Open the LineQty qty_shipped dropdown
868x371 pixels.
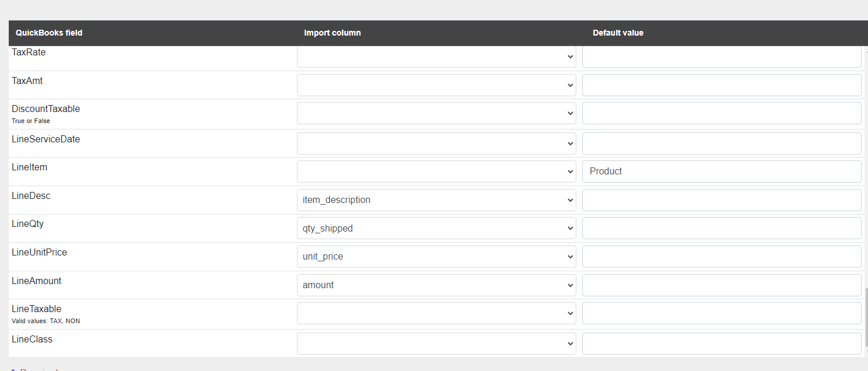pos(436,228)
